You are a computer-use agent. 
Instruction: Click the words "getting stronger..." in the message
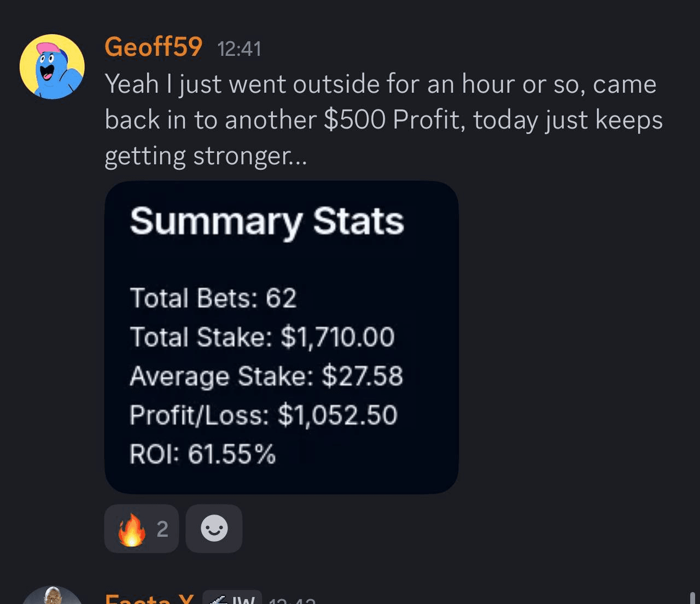[x=206, y=156]
